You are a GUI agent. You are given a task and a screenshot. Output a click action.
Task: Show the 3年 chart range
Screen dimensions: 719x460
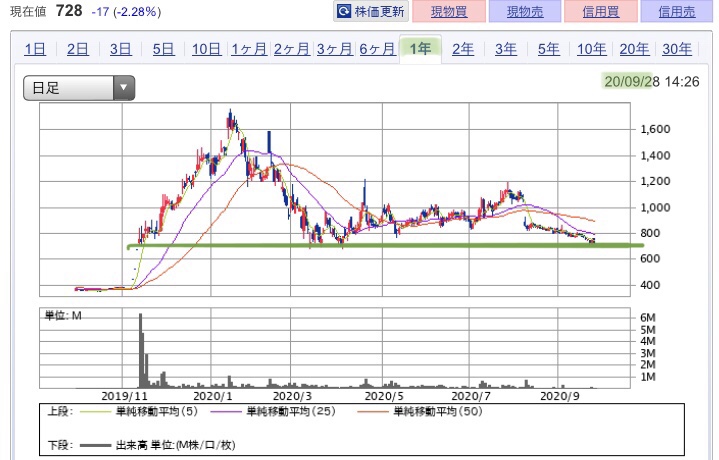[x=506, y=49]
